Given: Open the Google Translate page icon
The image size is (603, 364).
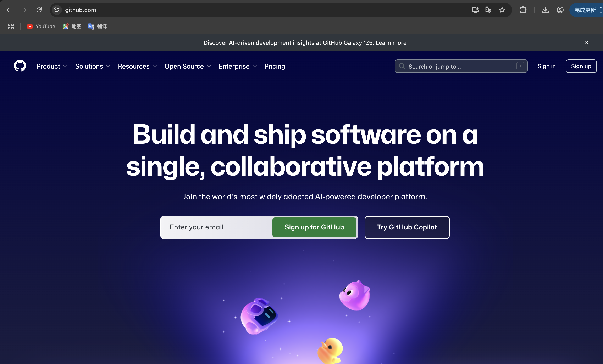Looking at the screenshot, I should tap(488, 10).
